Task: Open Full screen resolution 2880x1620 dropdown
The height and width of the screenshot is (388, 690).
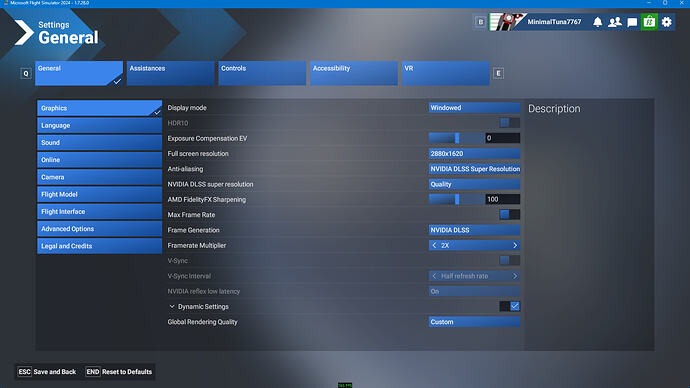Action: point(474,154)
